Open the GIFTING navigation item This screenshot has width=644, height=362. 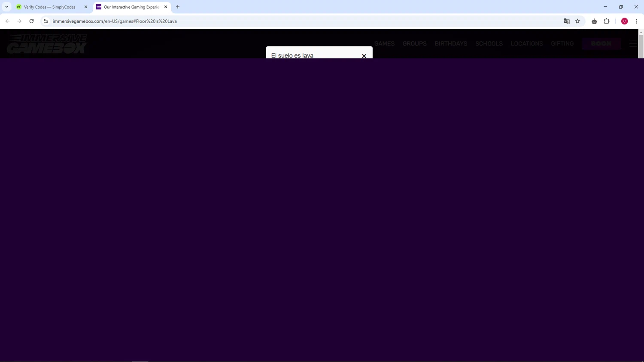(562, 44)
